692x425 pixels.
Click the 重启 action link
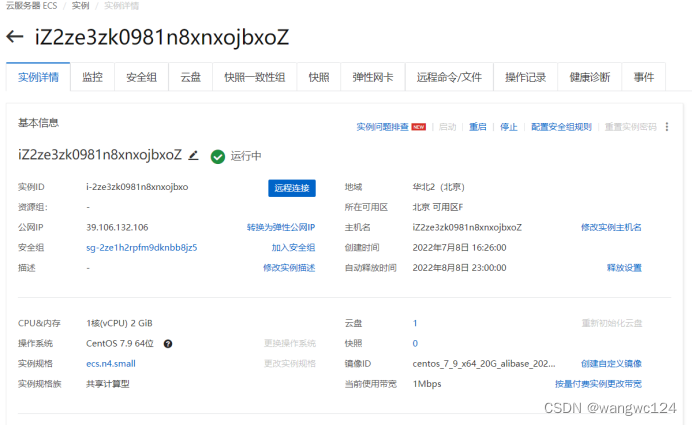click(478, 127)
